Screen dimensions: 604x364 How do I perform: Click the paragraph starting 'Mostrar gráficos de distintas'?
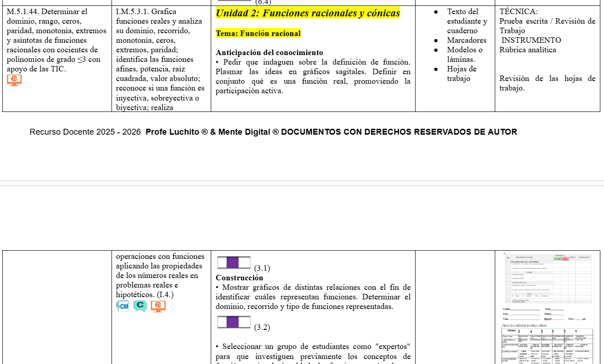[x=313, y=297]
